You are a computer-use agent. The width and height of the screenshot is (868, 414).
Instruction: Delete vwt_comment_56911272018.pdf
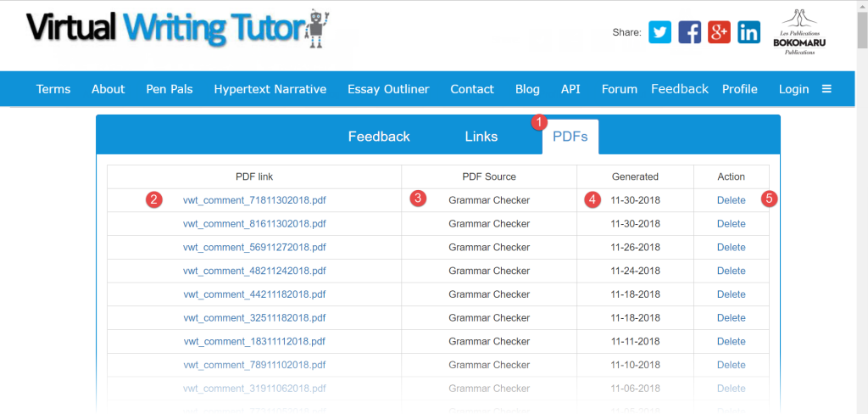tap(732, 247)
